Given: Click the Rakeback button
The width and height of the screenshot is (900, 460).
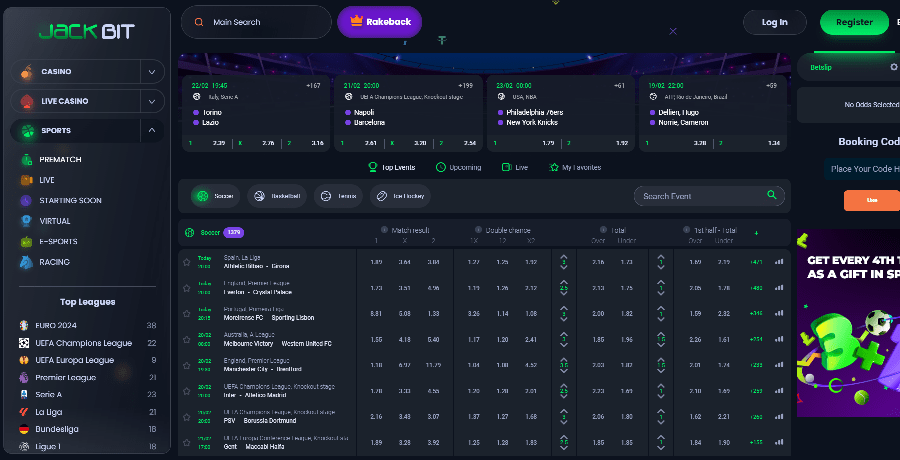Looking at the screenshot, I should [x=380, y=22].
